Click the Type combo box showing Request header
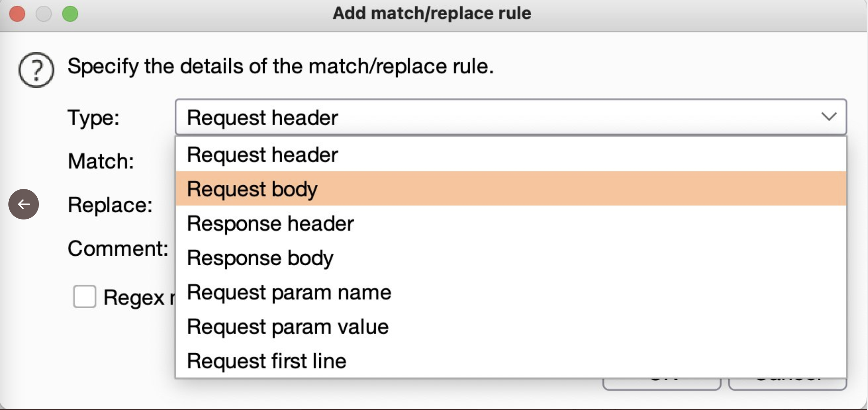 [496, 117]
